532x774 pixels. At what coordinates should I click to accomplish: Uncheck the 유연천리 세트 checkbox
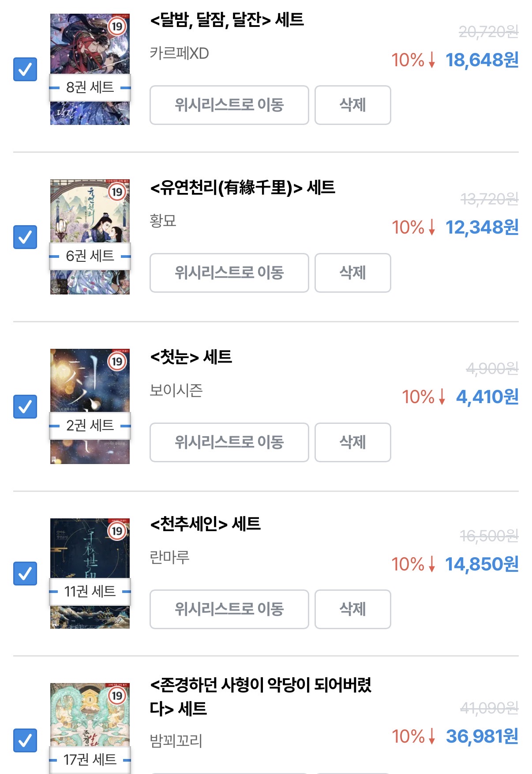pos(25,237)
